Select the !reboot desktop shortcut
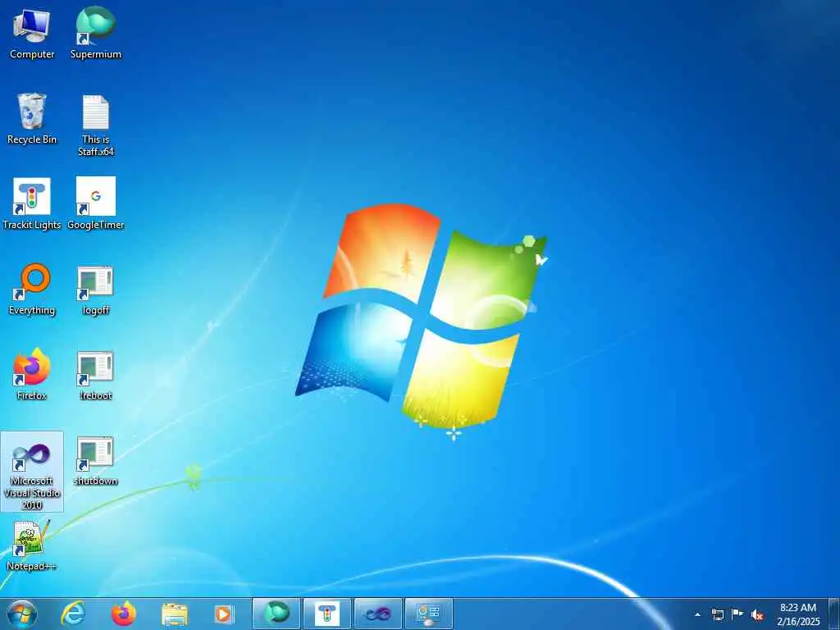 [x=96, y=374]
